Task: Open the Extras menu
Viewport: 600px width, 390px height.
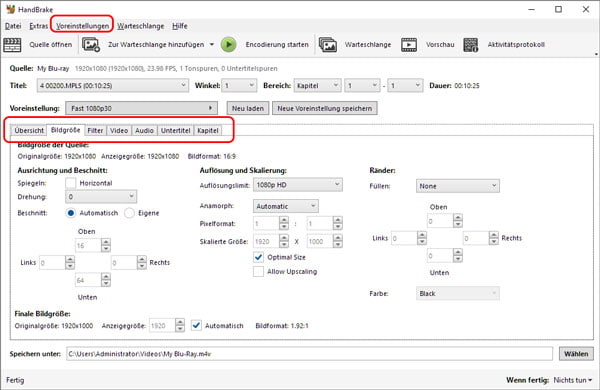Action: point(39,26)
